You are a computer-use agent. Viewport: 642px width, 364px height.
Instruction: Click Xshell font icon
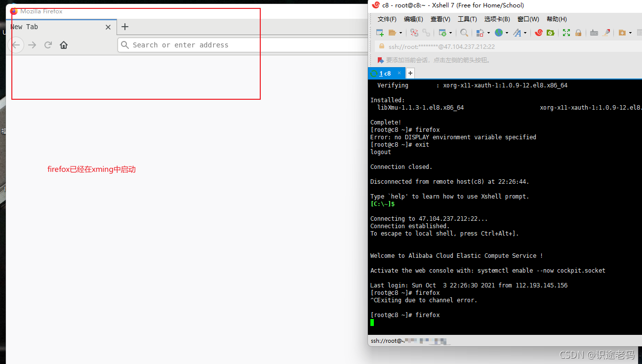click(517, 33)
